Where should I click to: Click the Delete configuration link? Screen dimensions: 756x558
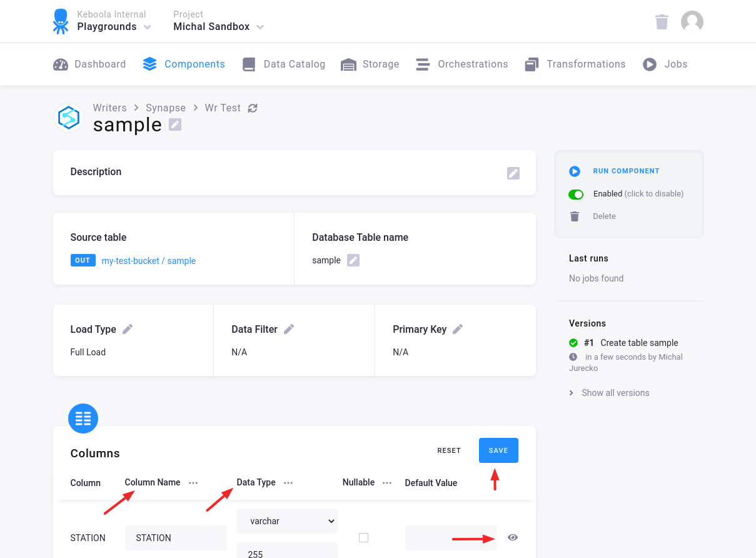[x=604, y=216]
